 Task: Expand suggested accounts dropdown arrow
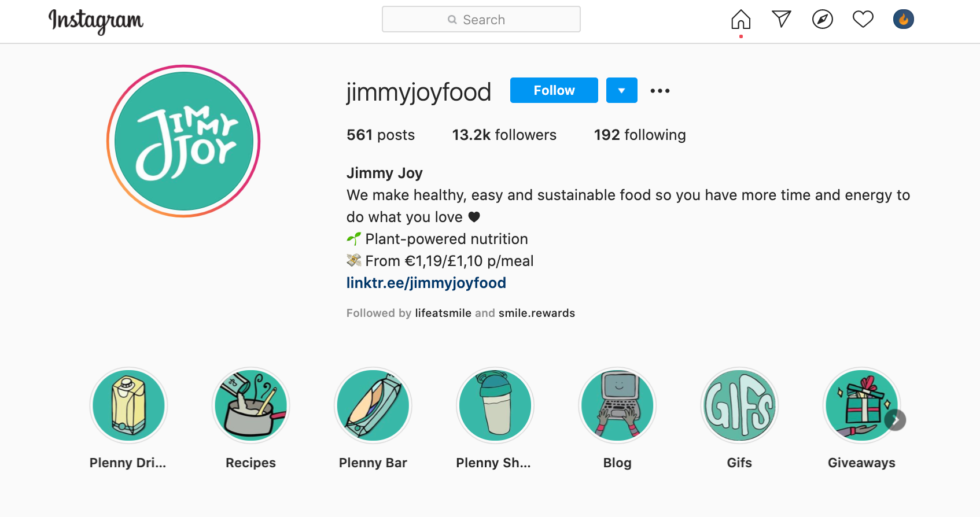pyautogui.click(x=621, y=90)
